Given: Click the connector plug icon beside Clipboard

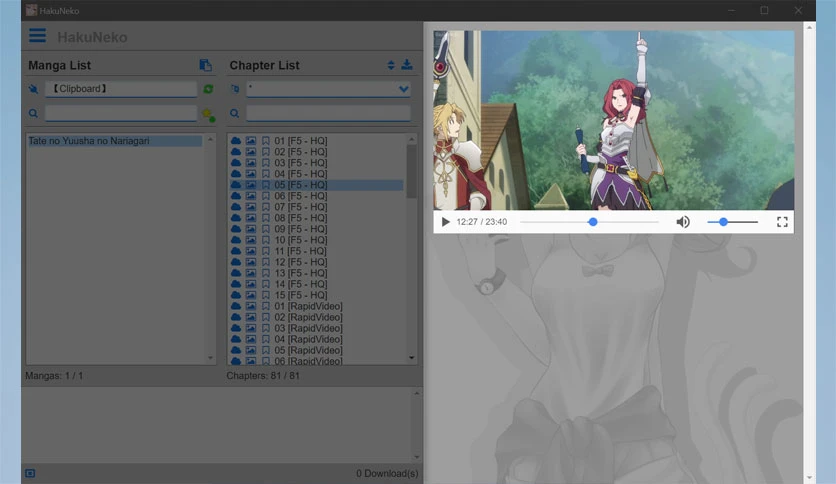Looking at the screenshot, I should 33,89.
